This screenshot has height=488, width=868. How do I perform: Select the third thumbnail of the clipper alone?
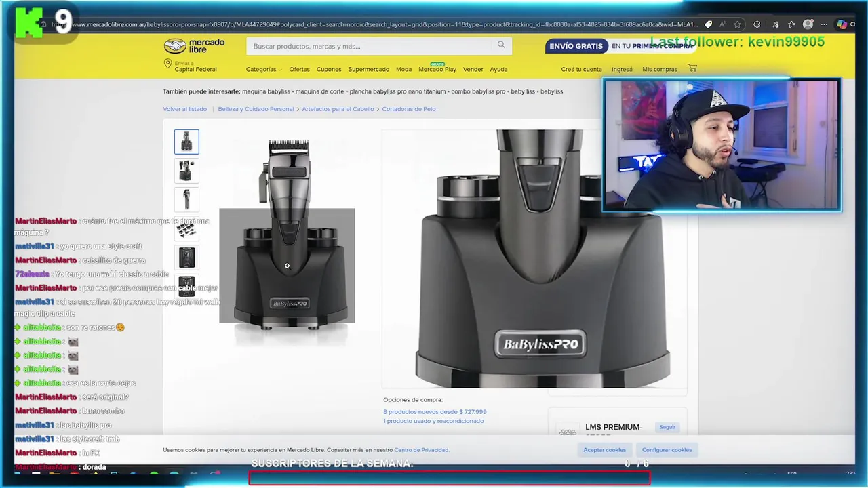pyautogui.click(x=186, y=200)
